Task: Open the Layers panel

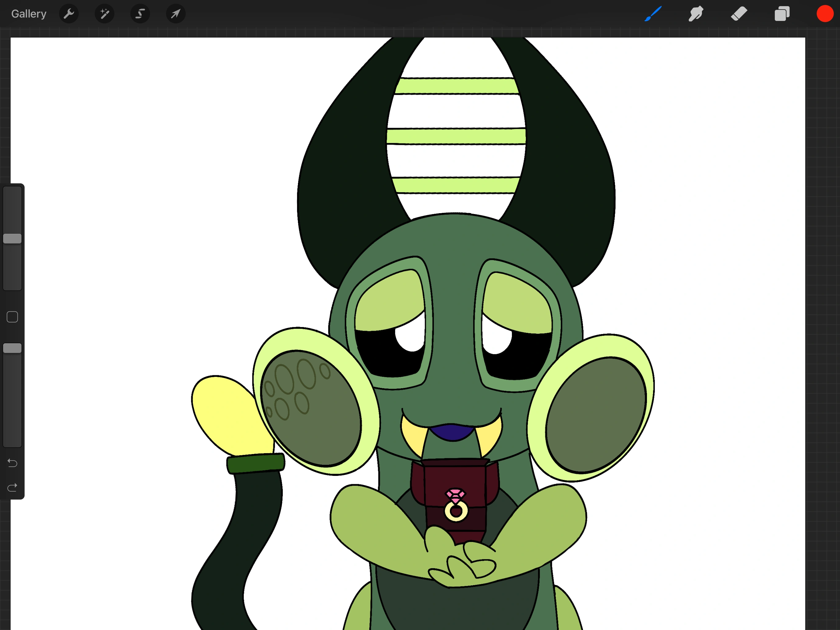Action: point(782,14)
